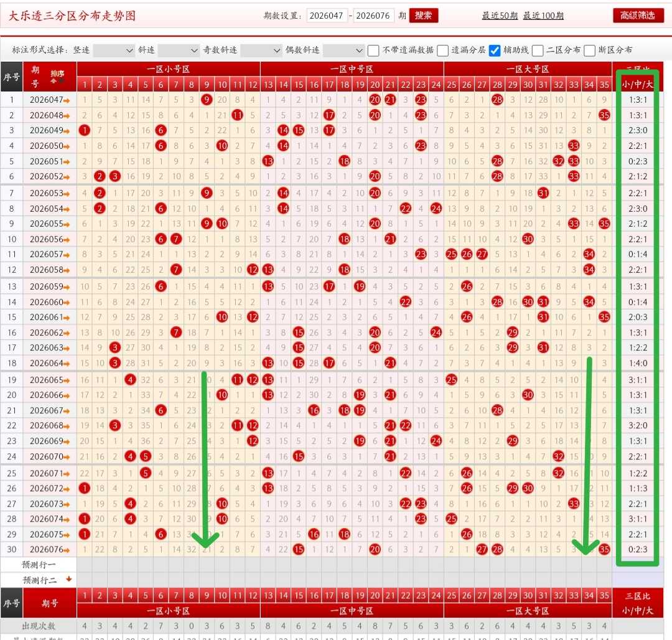Screen dimensions: 672x640
Task: Click the 出现次数 row label
Action: pos(39,626)
